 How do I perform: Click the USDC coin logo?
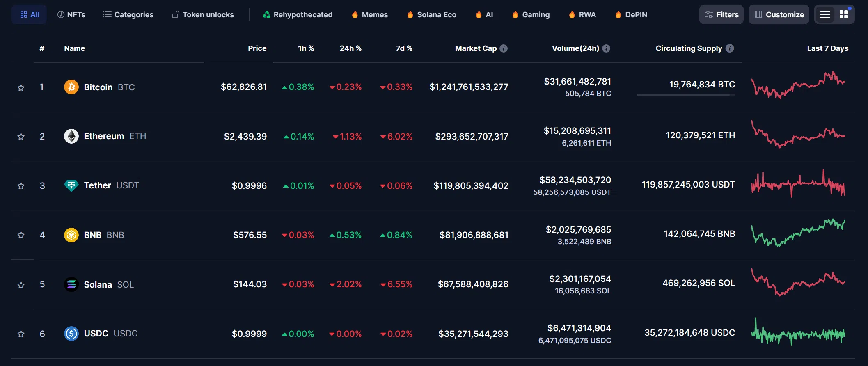pos(71,334)
